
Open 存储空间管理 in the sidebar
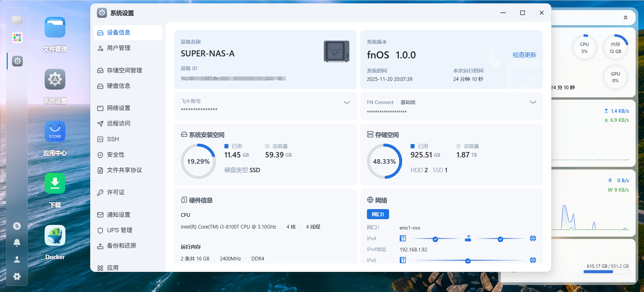[124, 70]
